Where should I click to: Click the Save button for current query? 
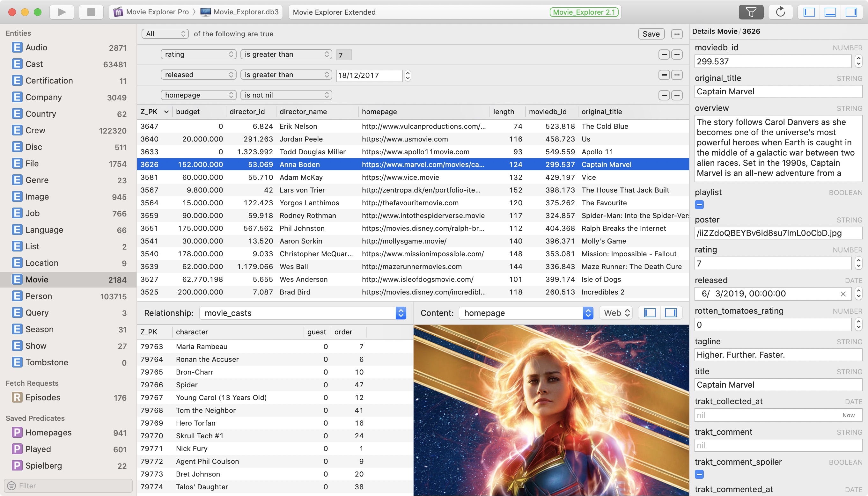[651, 33]
